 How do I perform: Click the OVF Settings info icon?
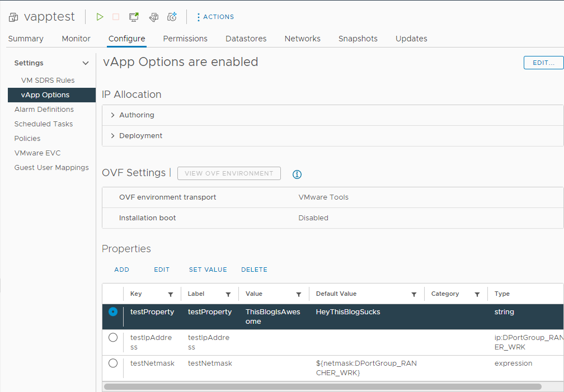tap(297, 174)
